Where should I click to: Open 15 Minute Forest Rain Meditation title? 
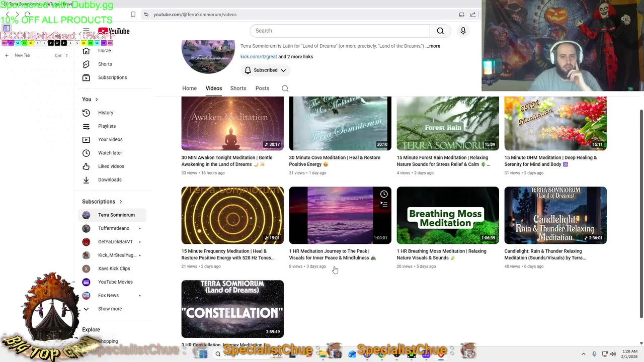pos(443,161)
